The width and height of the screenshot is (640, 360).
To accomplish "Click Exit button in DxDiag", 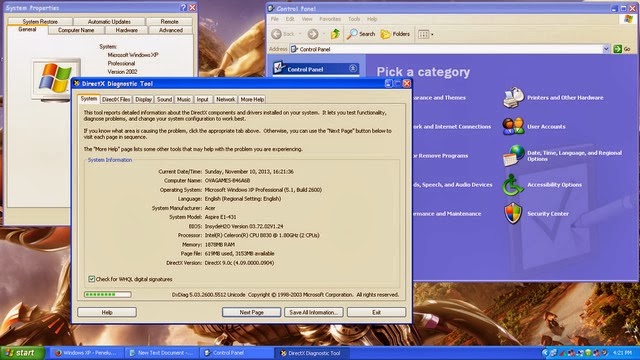I will 376,312.
